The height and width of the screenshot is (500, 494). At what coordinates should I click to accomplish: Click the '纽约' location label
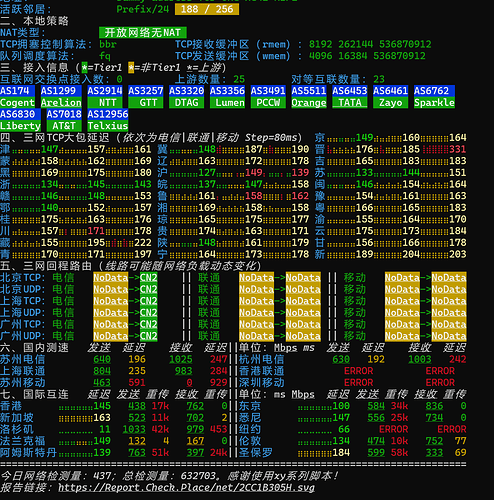250,429
